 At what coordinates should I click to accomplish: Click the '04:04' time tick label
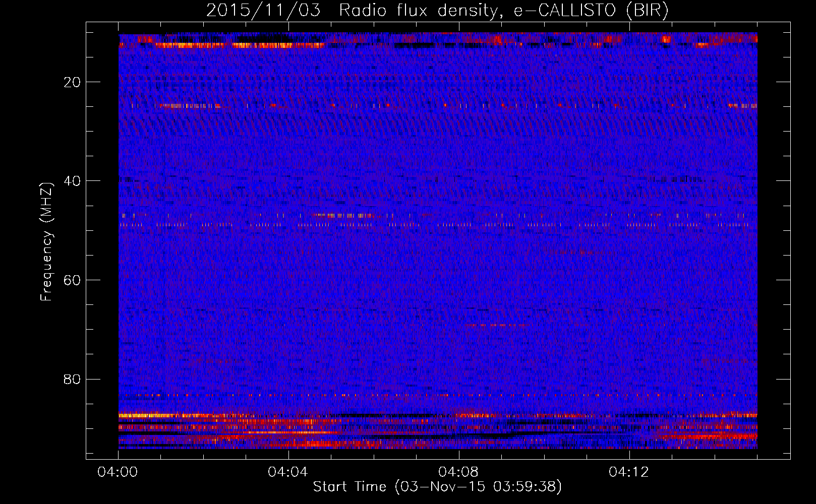tap(288, 472)
